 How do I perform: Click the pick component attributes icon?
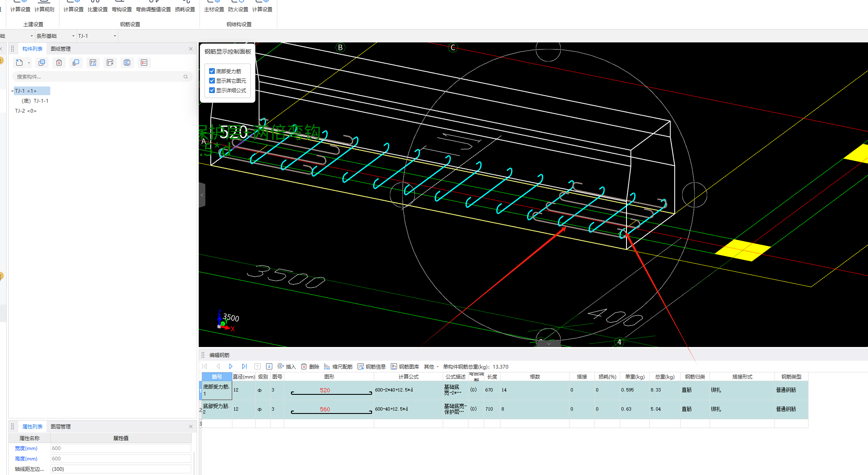click(110, 63)
